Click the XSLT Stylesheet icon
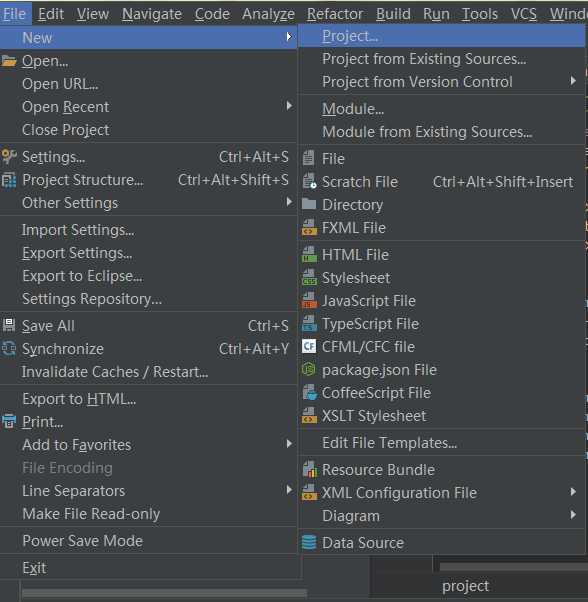588x602 pixels. click(x=309, y=415)
